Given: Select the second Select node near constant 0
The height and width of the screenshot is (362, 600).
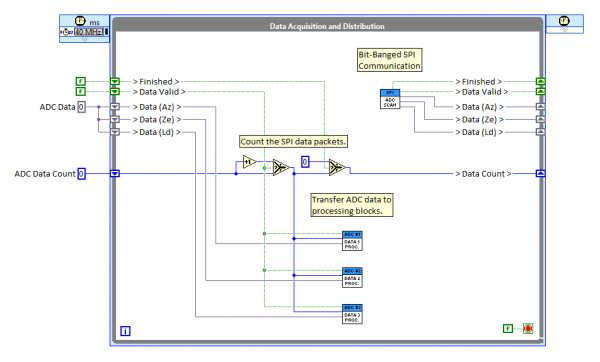Looking at the screenshot, I should 337,167.
